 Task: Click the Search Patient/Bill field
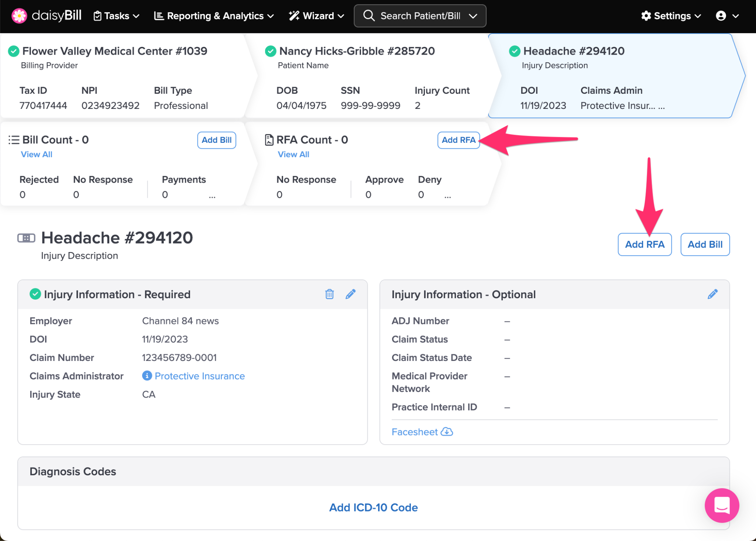point(420,16)
